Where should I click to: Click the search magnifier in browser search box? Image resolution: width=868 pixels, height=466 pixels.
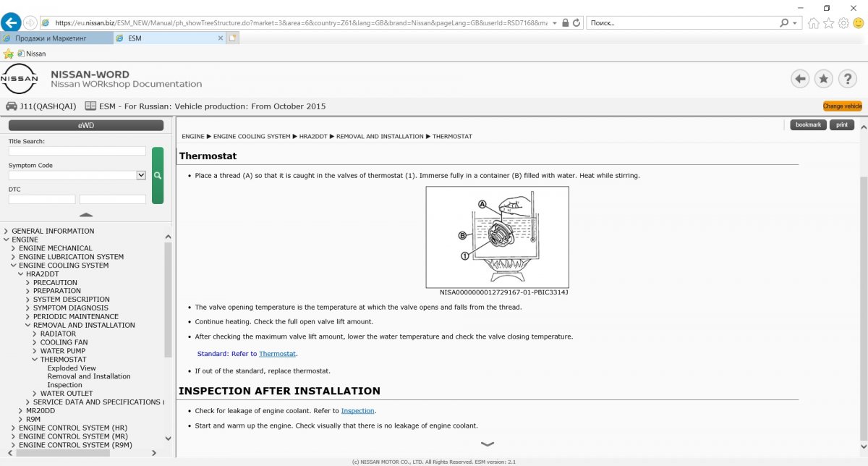(784, 22)
